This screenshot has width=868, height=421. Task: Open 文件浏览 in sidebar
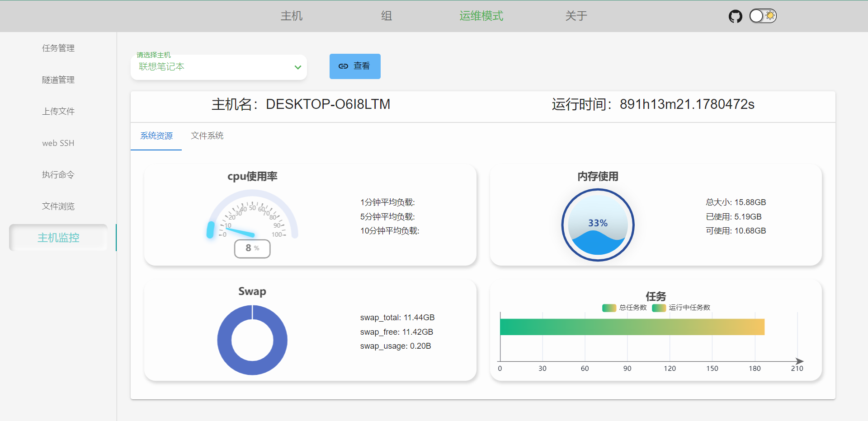pyautogui.click(x=58, y=206)
